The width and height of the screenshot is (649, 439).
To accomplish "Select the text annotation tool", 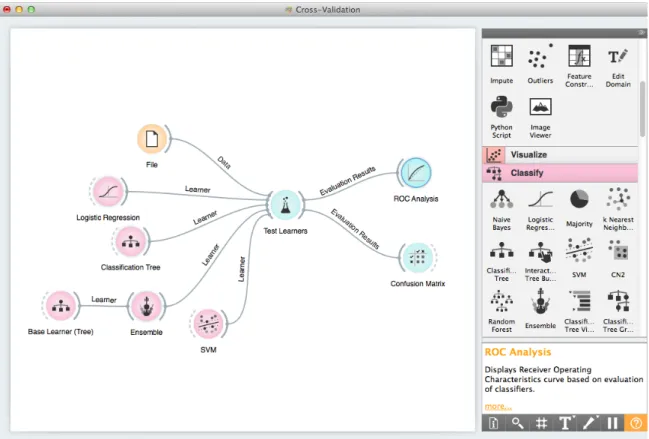I will [x=565, y=423].
